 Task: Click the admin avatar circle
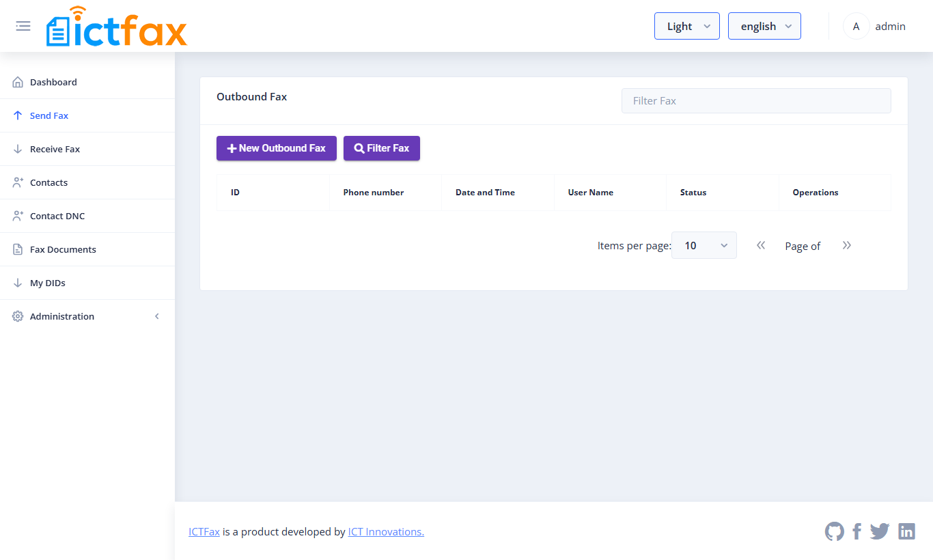pos(856,26)
